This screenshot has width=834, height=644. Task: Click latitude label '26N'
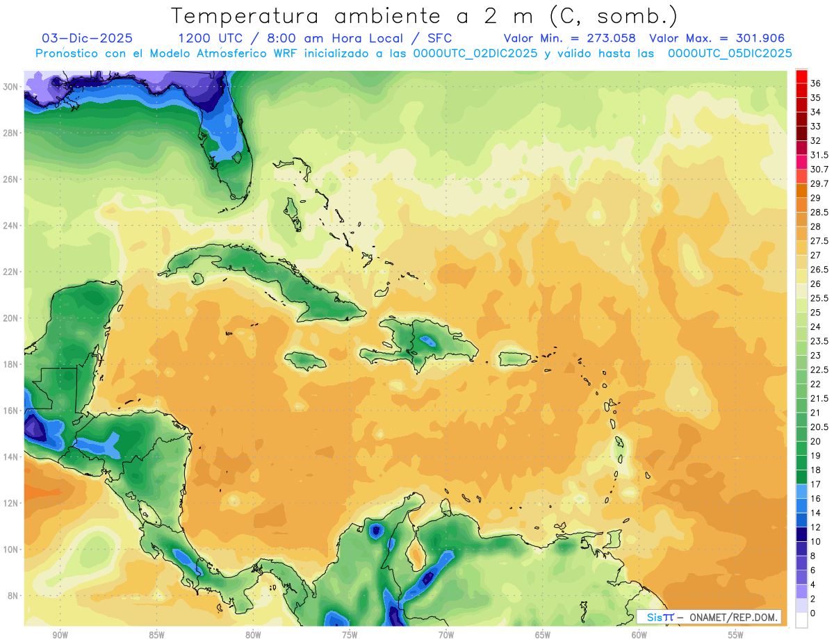pyautogui.click(x=10, y=179)
